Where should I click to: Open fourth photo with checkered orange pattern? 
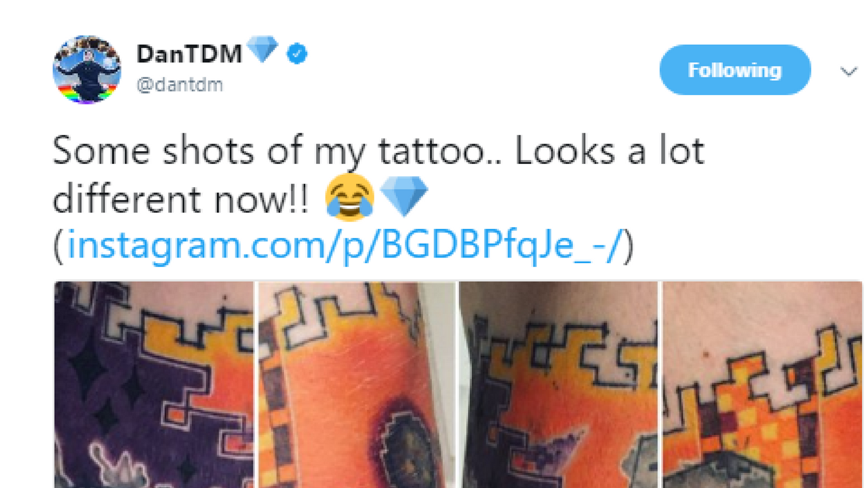click(762, 384)
